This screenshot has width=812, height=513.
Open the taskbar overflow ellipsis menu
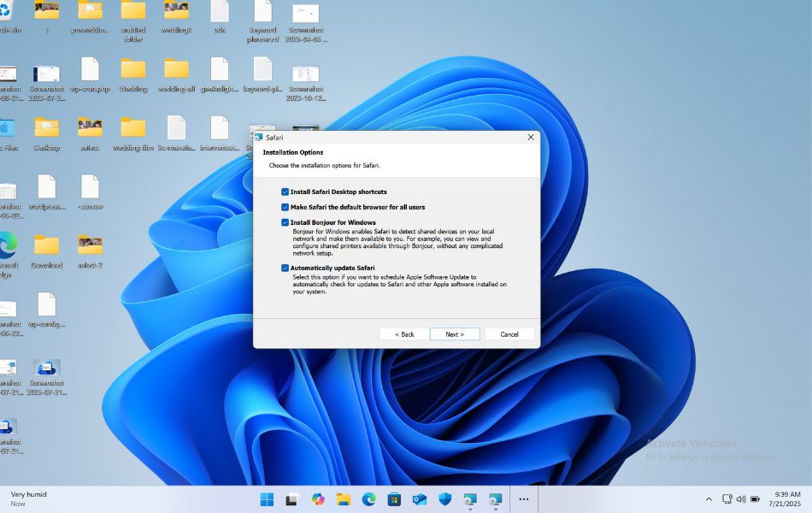[523, 498]
